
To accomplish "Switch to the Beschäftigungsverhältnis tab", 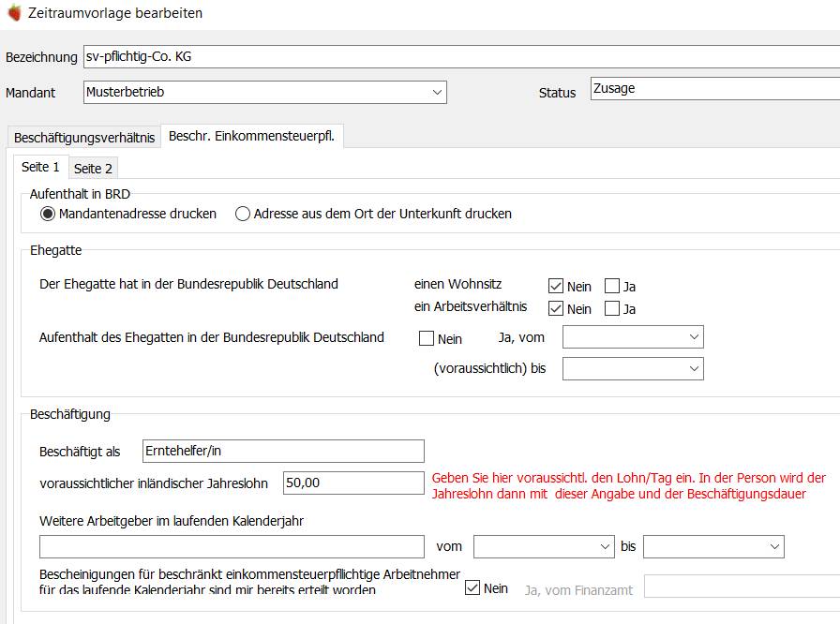I will (x=84, y=138).
